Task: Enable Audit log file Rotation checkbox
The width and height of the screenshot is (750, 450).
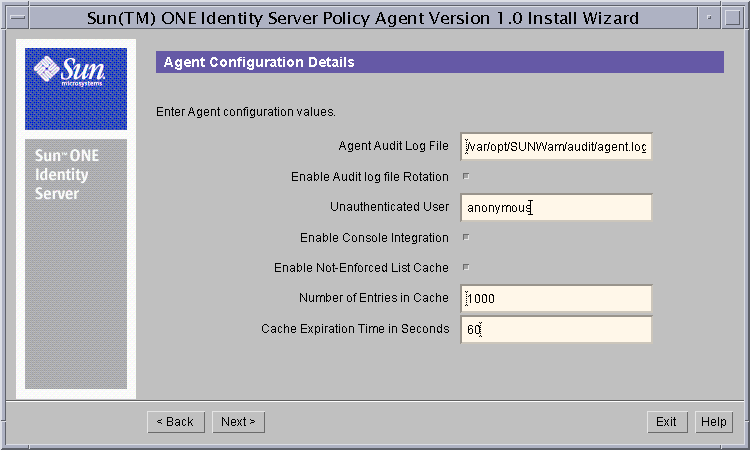Action: pyautogui.click(x=466, y=176)
